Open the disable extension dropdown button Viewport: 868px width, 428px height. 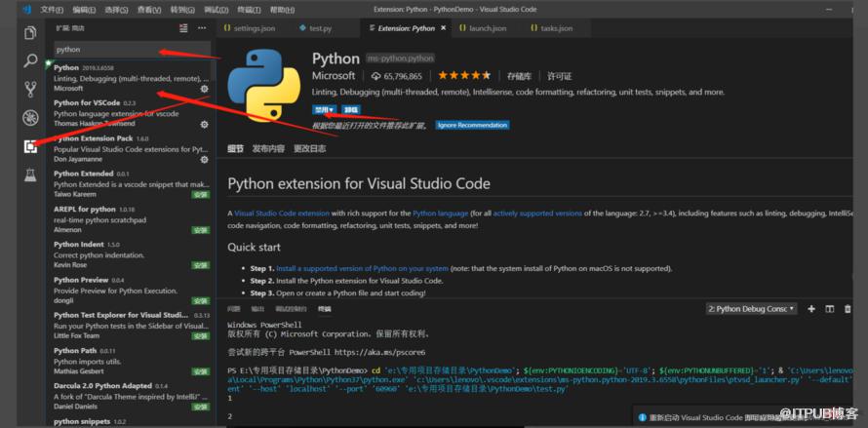325,109
